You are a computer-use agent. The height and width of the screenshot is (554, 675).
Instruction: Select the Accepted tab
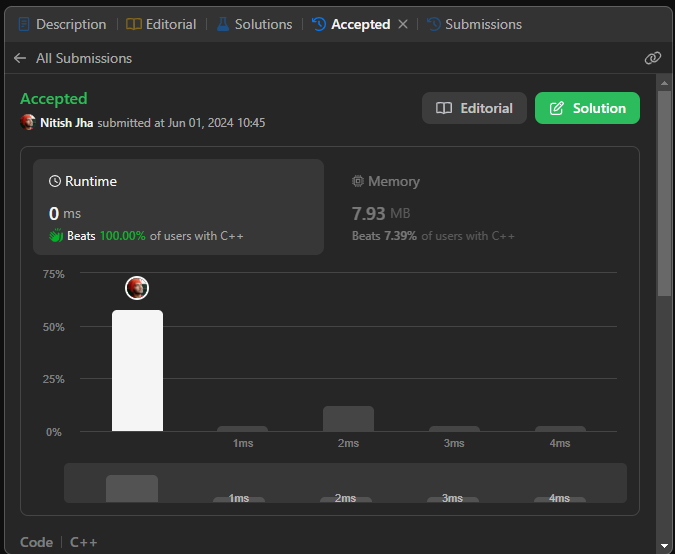pyautogui.click(x=351, y=24)
